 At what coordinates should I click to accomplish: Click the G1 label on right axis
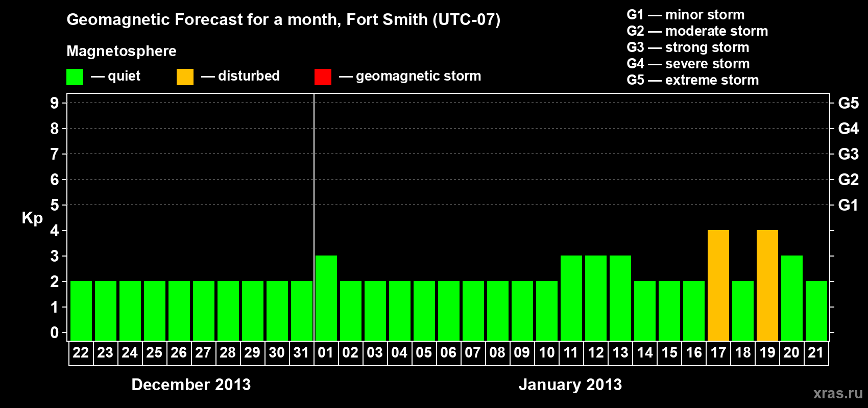(x=849, y=205)
